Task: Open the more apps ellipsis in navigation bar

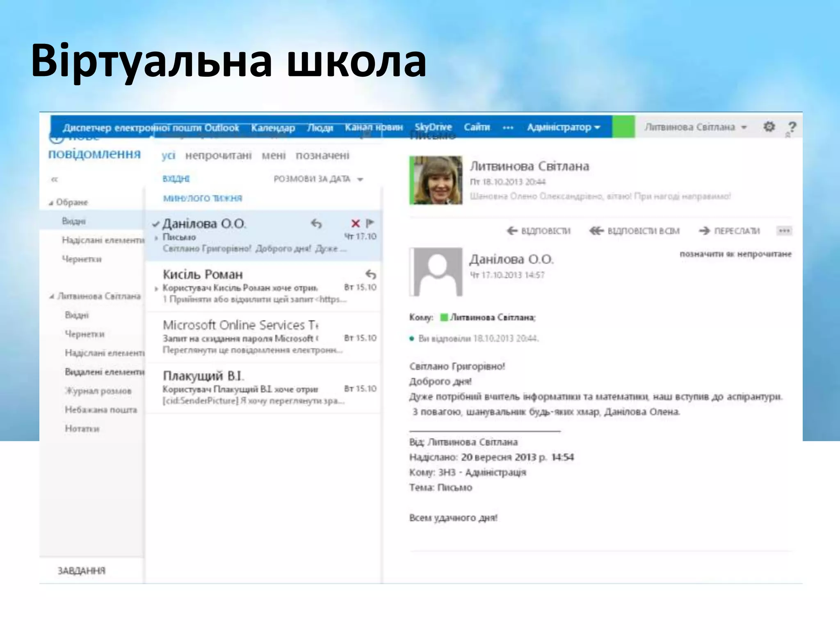Action: pos(508,128)
